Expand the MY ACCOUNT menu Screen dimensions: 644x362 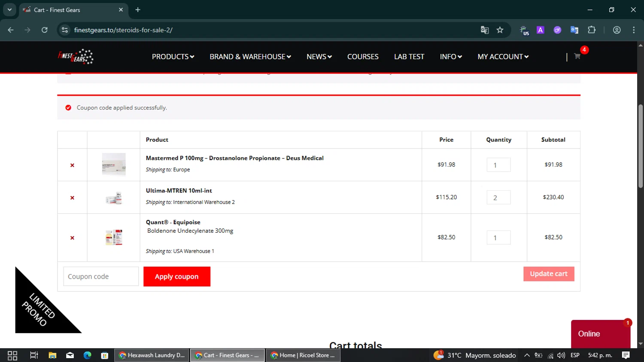(503, 57)
